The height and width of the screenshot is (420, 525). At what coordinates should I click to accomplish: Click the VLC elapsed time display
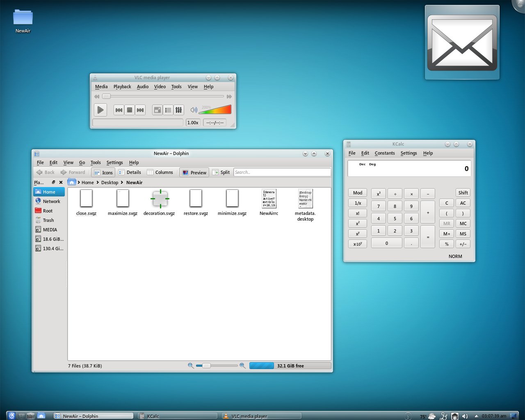215,123
